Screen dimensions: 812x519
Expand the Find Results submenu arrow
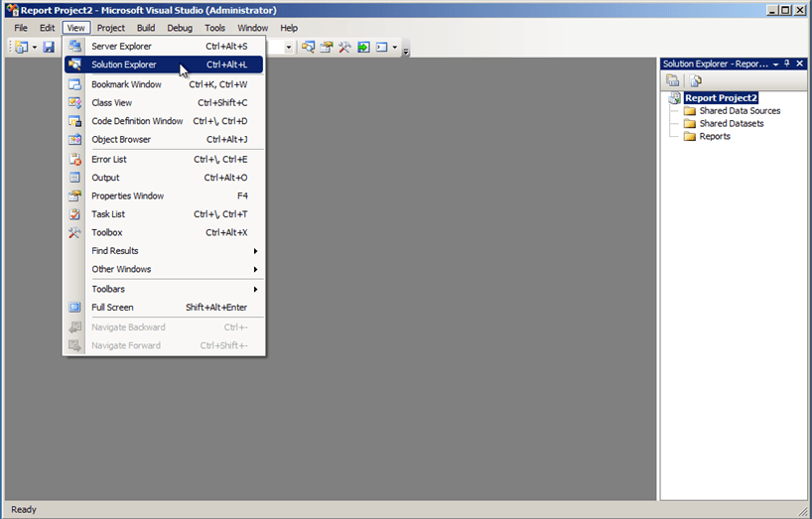255,251
